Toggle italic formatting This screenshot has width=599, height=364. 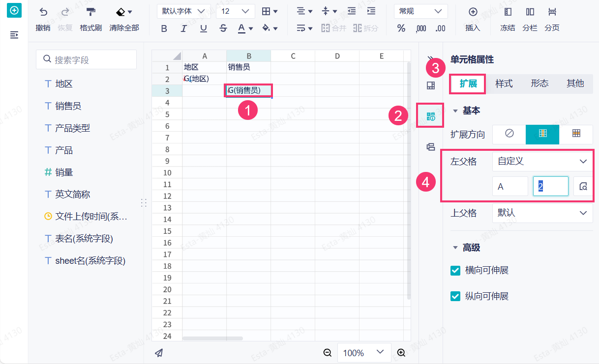click(x=184, y=28)
